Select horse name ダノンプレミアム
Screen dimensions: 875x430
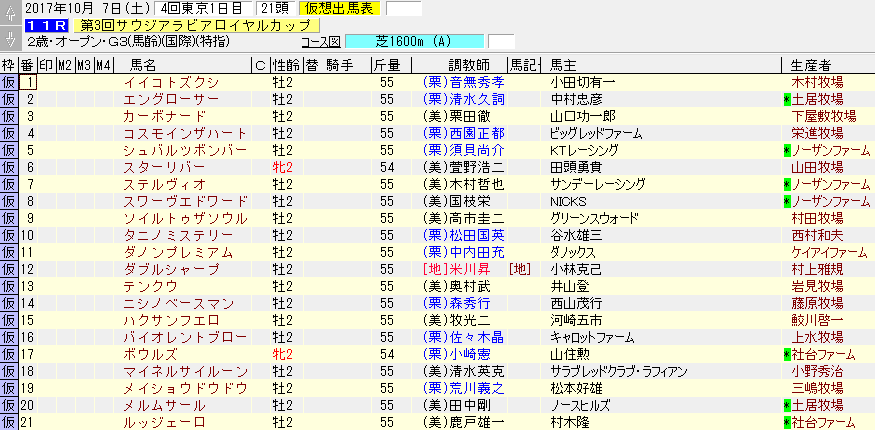(x=177, y=252)
